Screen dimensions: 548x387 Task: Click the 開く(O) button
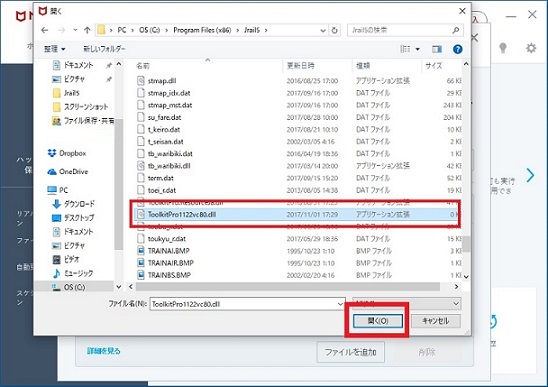pyautogui.click(x=378, y=321)
